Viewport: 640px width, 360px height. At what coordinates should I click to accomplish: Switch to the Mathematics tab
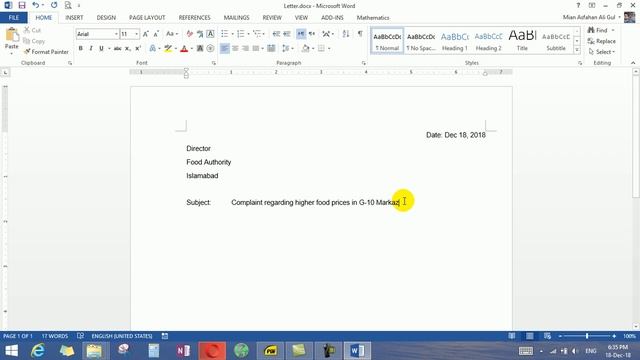[373, 18]
